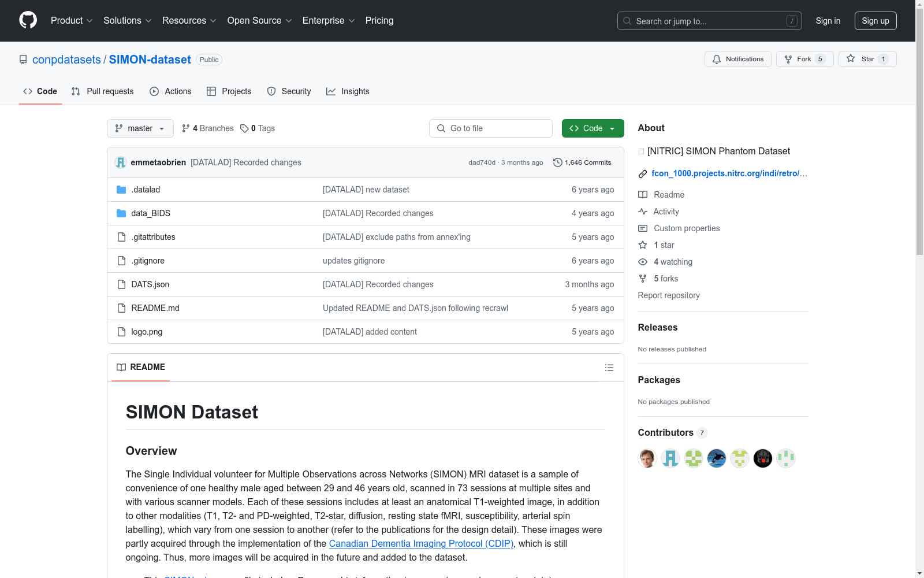The height and width of the screenshot is (578, 924).
Task: Click the black circular contributor avatar
Action: (x=763, y=458)
